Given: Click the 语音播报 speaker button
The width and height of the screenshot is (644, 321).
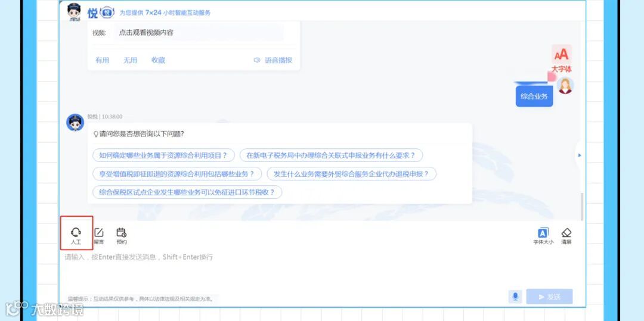Looking at the screenshot, I should pos(273,60).
